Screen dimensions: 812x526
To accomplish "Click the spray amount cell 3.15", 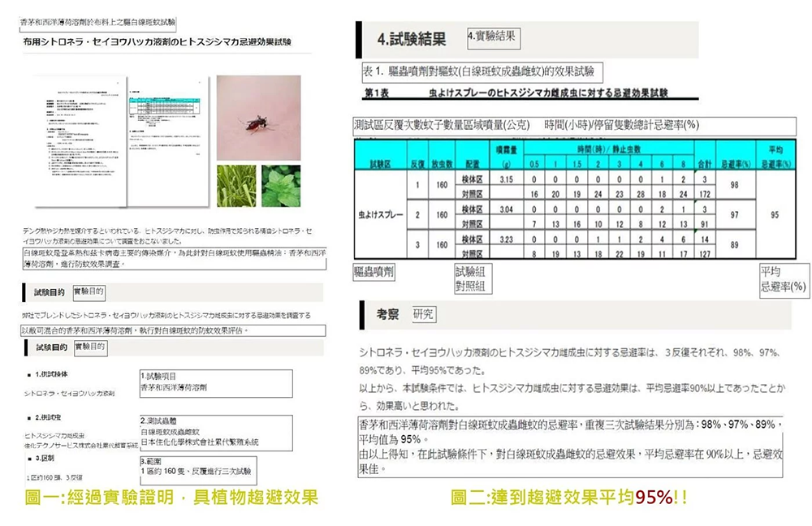I will (x=507, y=179).
